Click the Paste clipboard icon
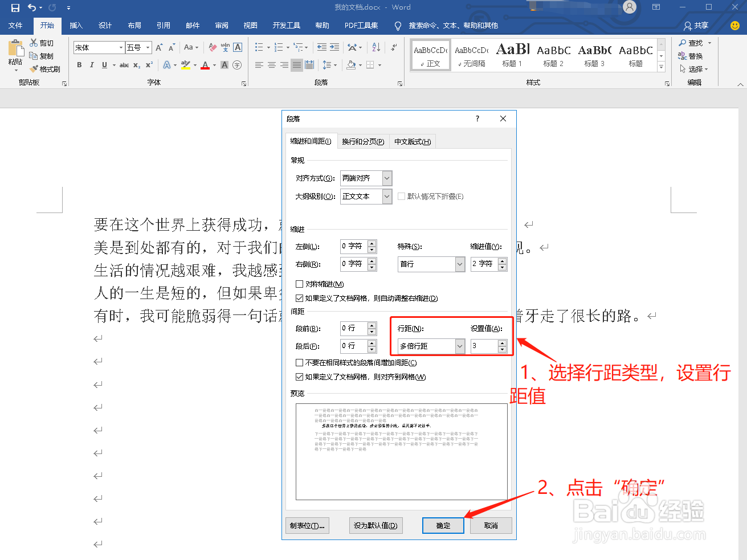Viewport: 747px width, 560px height. pyautogui.click(x=15, y=48)
